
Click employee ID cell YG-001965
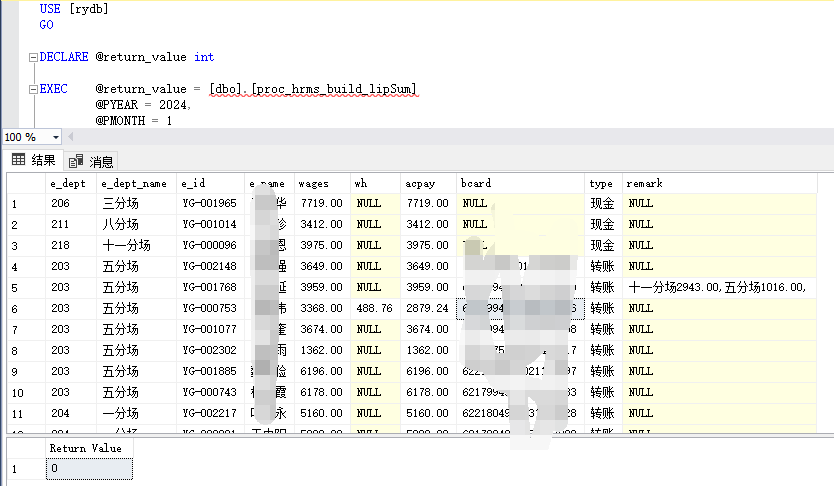[210, 203]
